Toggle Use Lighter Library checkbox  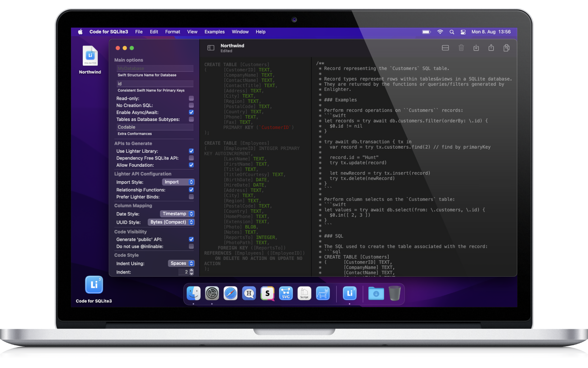click(x=191, y=151)
